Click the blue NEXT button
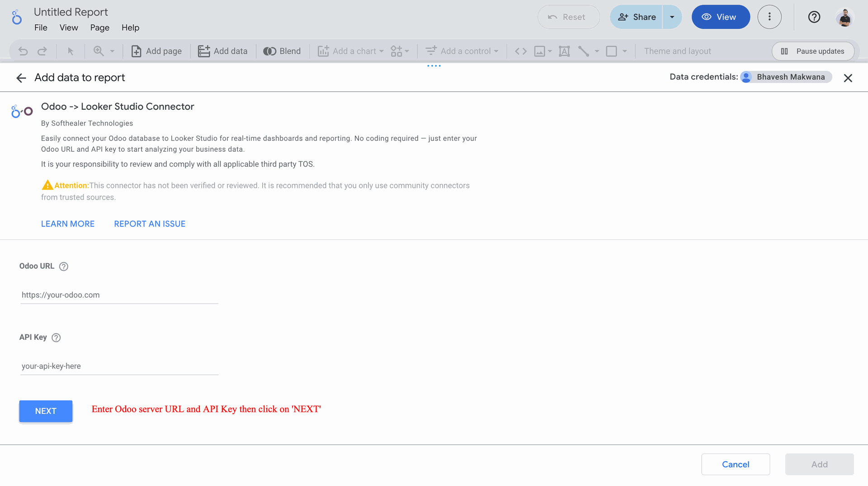This screenshot has width=868, height=486. tap(46, 411)
